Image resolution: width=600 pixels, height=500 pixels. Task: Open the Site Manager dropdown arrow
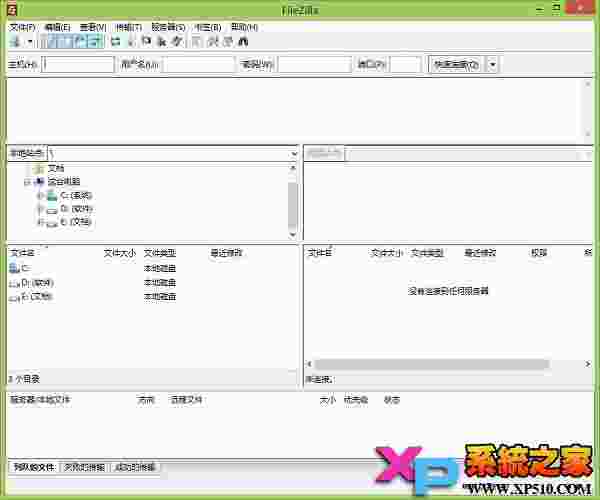(30, 41)
